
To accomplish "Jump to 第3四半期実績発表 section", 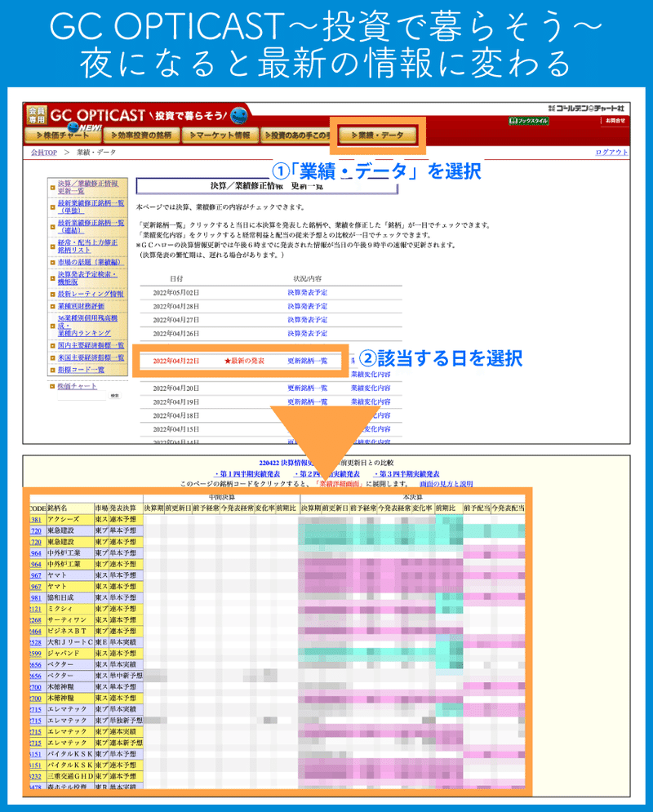I will tap(406, 474).
